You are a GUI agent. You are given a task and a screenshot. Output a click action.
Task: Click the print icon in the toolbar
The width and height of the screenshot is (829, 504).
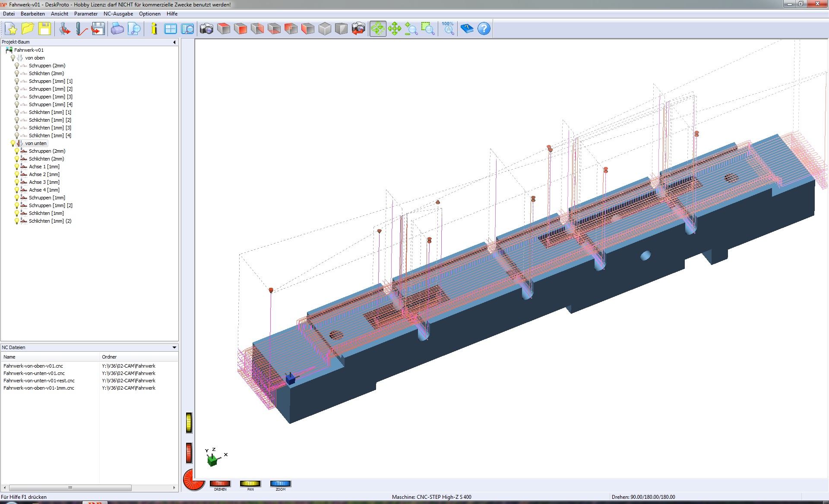(117, 29)
